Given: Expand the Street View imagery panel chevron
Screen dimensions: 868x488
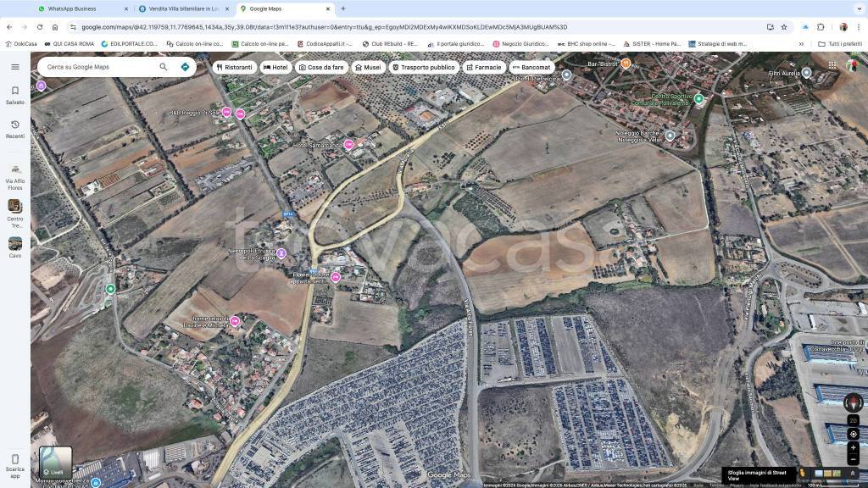Looking at the screenshot, I should tap(852, 473).
